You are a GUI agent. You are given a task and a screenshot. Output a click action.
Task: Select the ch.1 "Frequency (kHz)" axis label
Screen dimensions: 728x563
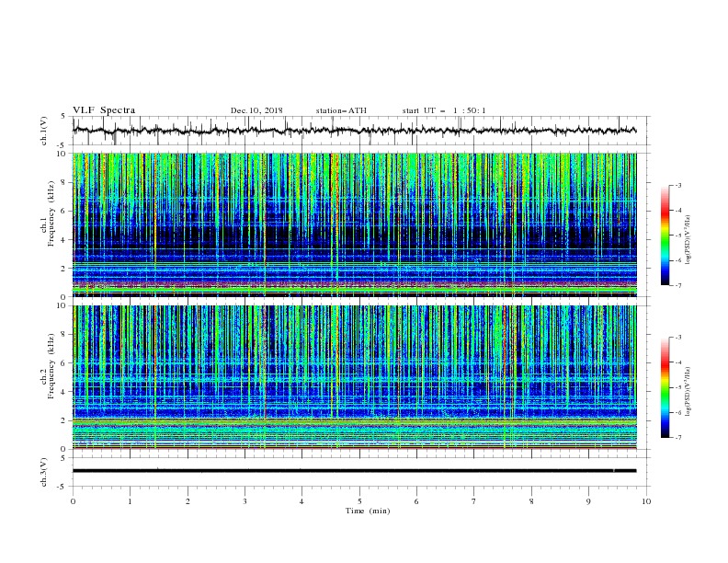pyautogui.click(x=51, y=212)
